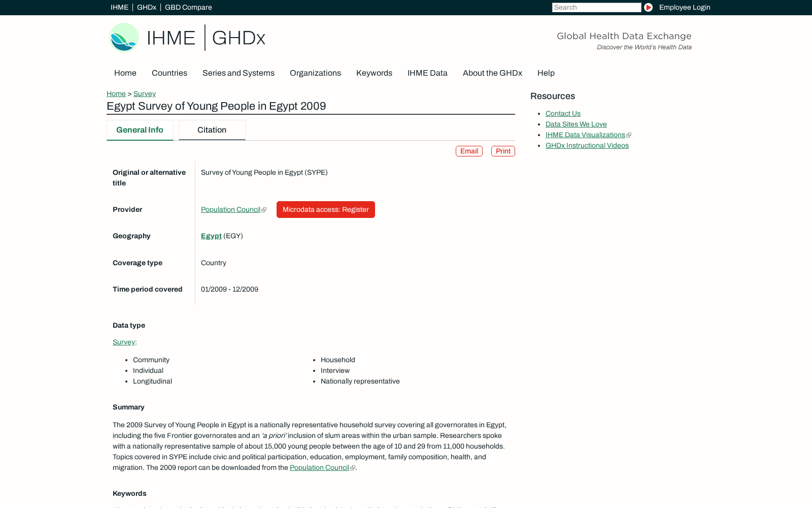Click the 'Nationally representative' list item
The height and width of the screenshot is (508, 812).
[x=360, y=381]
